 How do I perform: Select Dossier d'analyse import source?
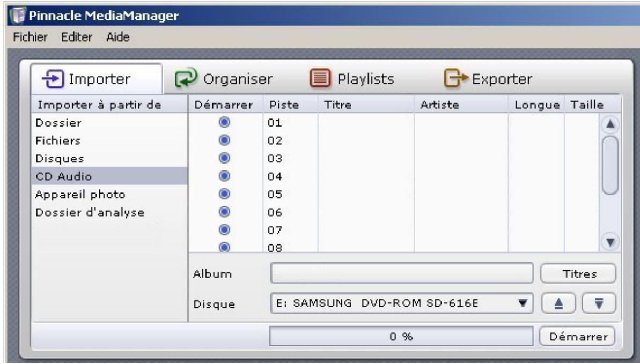click(109, 212)
